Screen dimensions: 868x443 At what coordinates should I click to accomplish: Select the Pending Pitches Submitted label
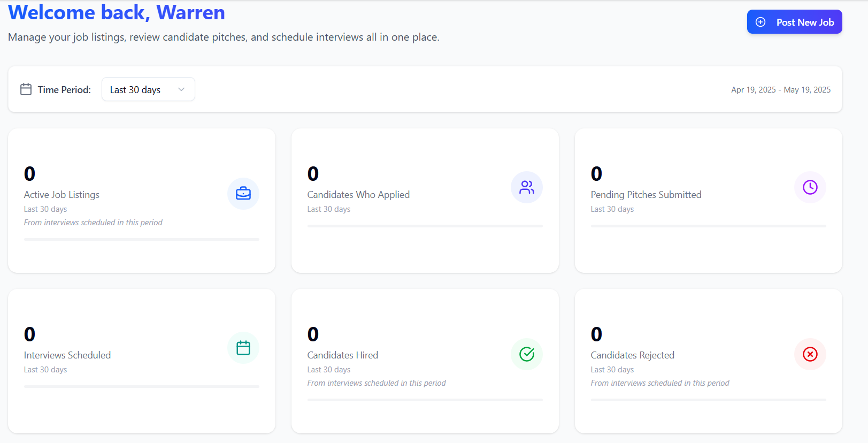tap(646, 195)
